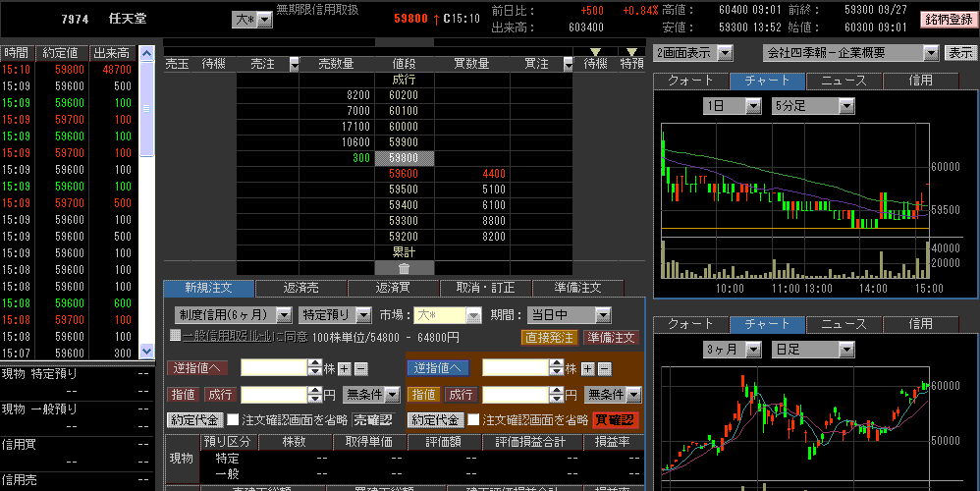980x491 pixels.
Task: Enable skip order confirmation on sell side
Action: [x=232, y=419]
